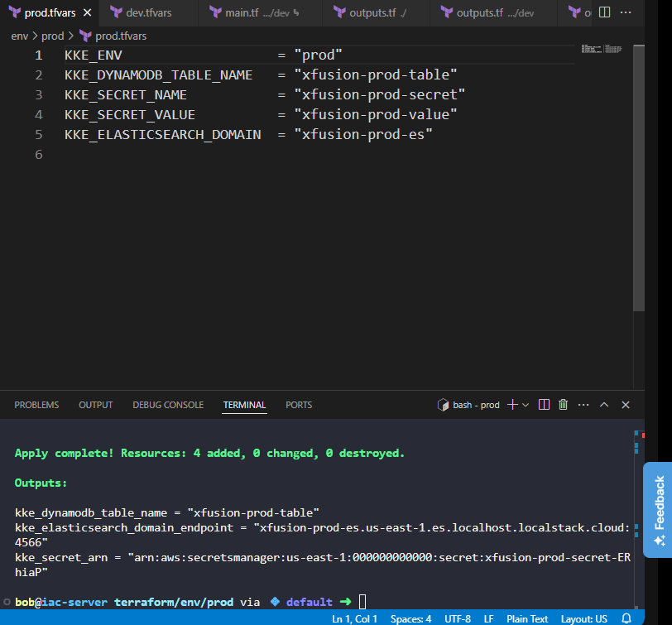This screenshot has height=625, width=672.
Task: Open editor more actions menu
Action: coord(626,12)
